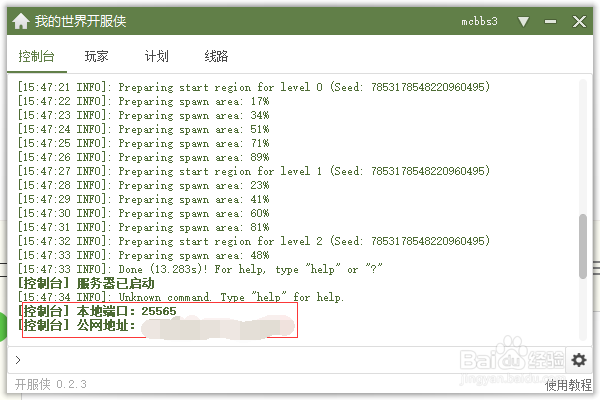Select the spawn area 51% line
Image resolution: width=600 pixels, height=400 pixels.
143,129
